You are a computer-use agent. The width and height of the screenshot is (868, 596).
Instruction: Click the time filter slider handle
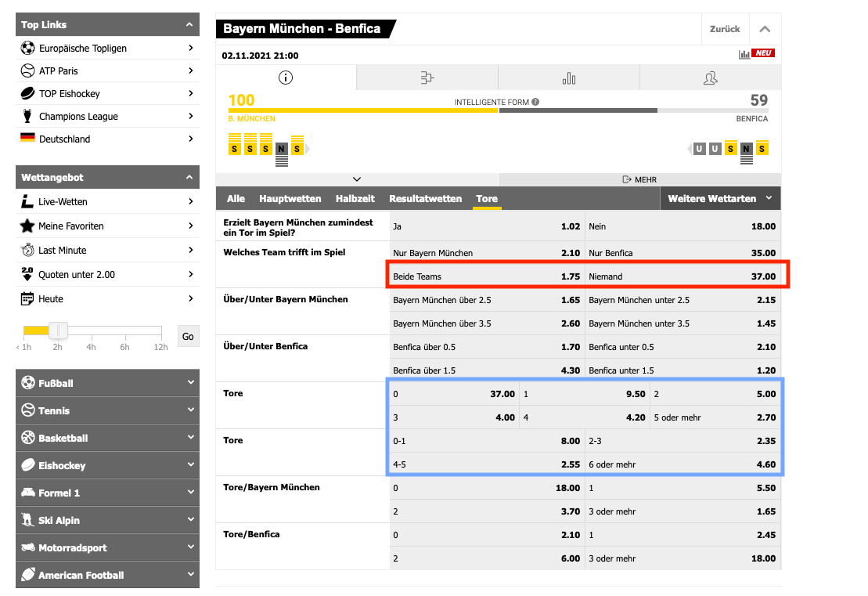tap(58, 331)
